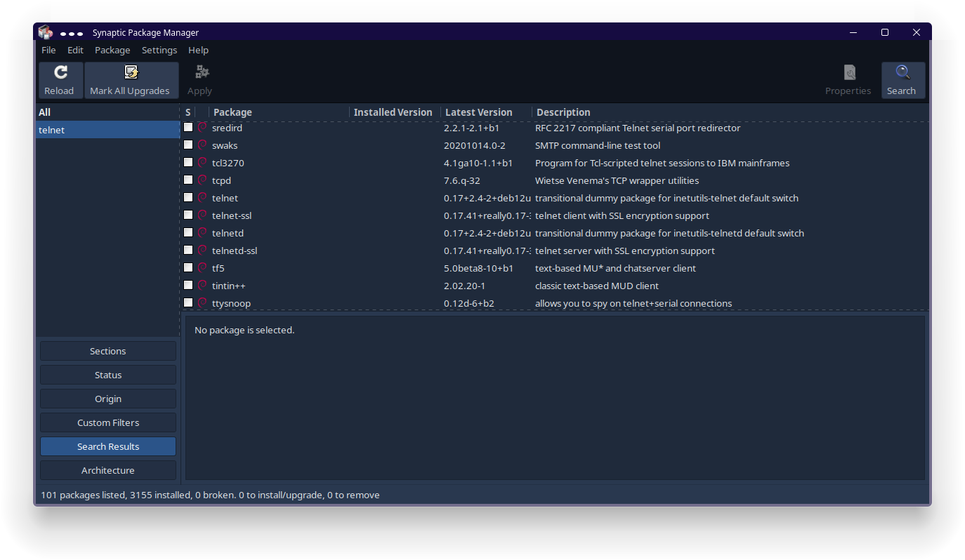This screenshot has width=965, height=560.
Task: Tick the tintin++ package checkbox
Action: (188, 286)
